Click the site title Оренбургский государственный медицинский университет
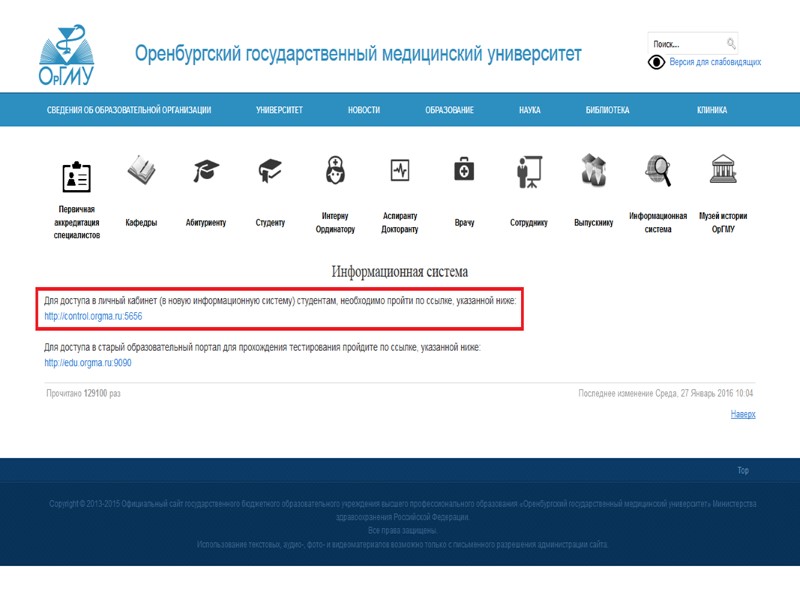Image resolution: width=800 pixels, height=600 pixels. [x=358, y=54]
